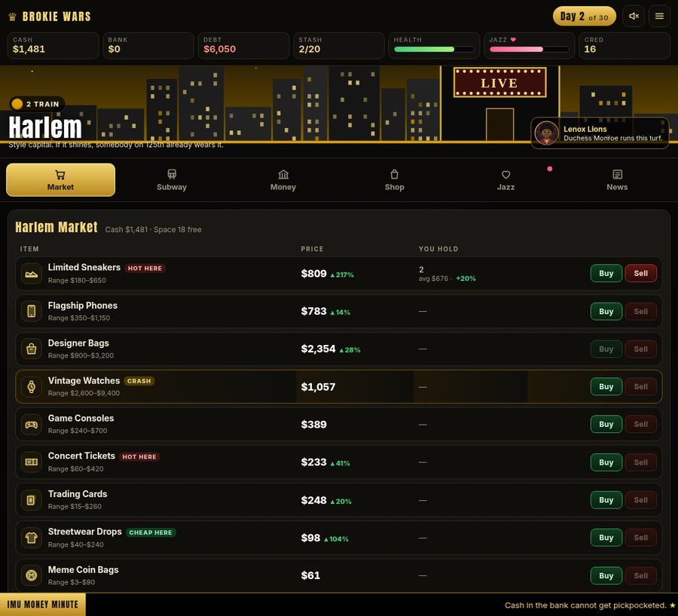The width and height of the screenshot is (678, 616).
Task: Click the Stash 2/20 stat card
Action: pyautogui.click(x=339, y=45)
